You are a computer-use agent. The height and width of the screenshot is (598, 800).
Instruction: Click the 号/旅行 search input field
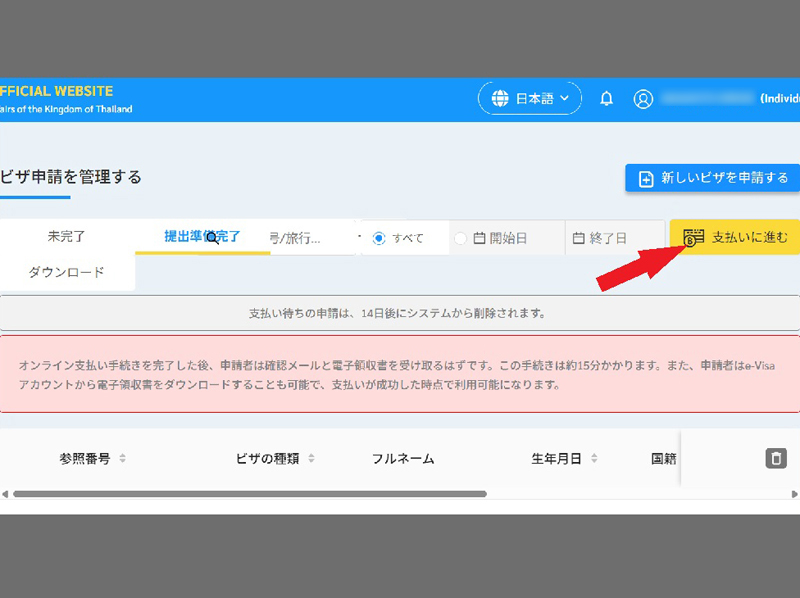tap(311, 238)
